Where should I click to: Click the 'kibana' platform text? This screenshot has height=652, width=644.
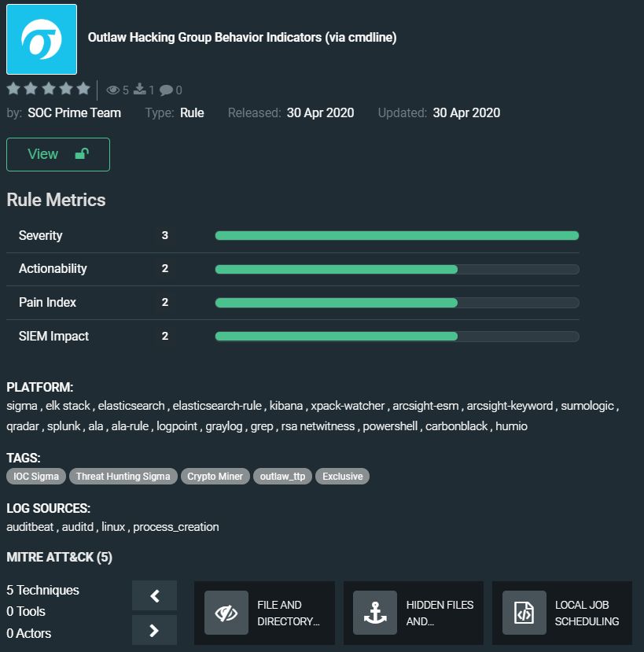click(x=286, y=406)
